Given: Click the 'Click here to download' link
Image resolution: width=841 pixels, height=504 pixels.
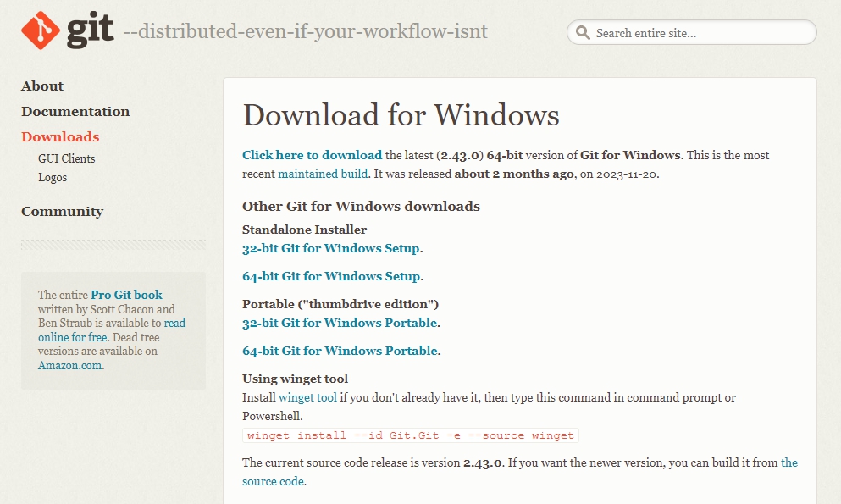Looking at the screenshot, I should pyautogui.click(x=313, y=155).
